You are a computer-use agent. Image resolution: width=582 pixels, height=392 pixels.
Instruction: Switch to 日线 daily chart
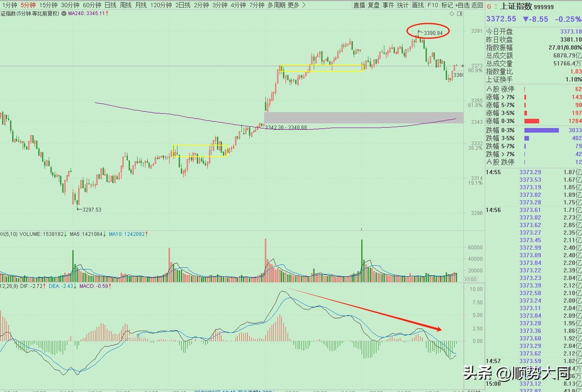pos(110,5)
